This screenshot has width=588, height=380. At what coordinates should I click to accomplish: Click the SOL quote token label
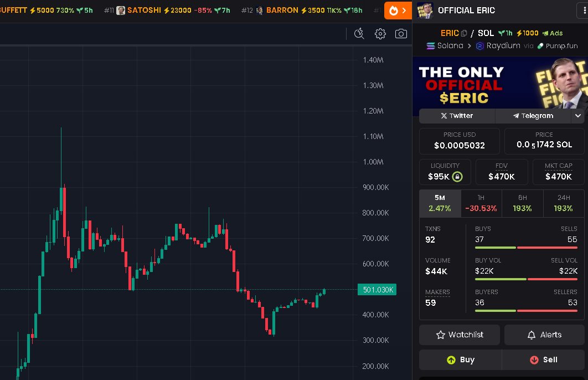(486, 33)
